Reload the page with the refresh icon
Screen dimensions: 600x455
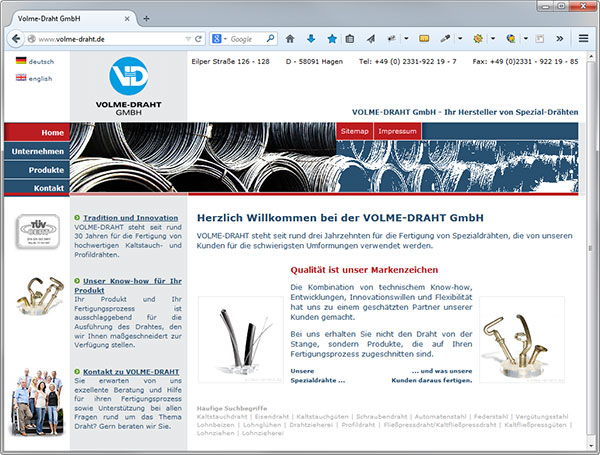[x=198, y=39]
